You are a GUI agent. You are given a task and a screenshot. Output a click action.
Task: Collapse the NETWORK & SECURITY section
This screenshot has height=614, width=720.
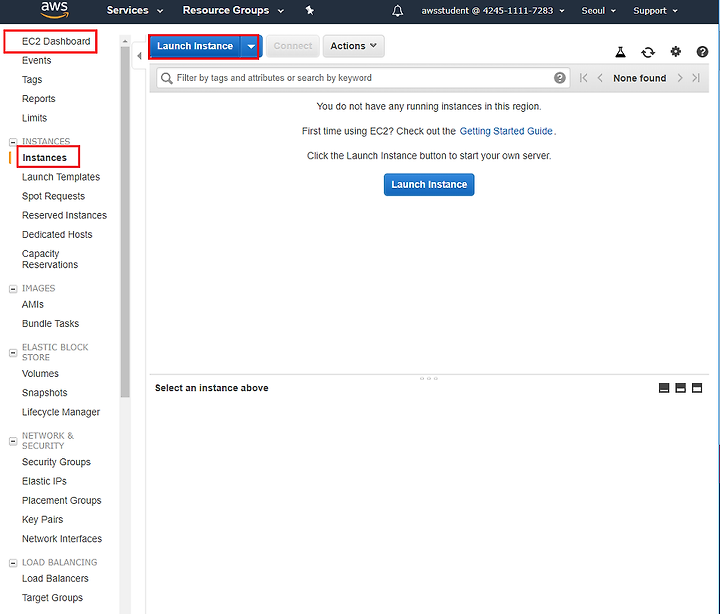tap(13, 441)
